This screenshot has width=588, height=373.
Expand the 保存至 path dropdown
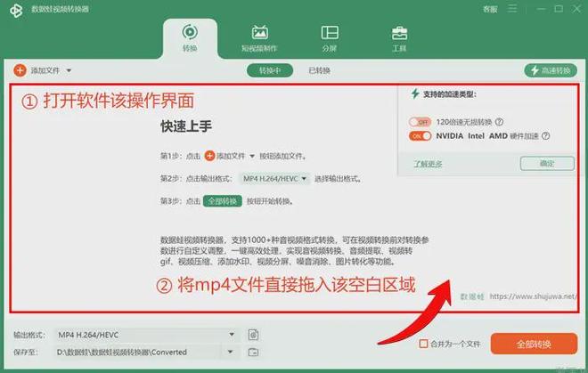point(230,352)
